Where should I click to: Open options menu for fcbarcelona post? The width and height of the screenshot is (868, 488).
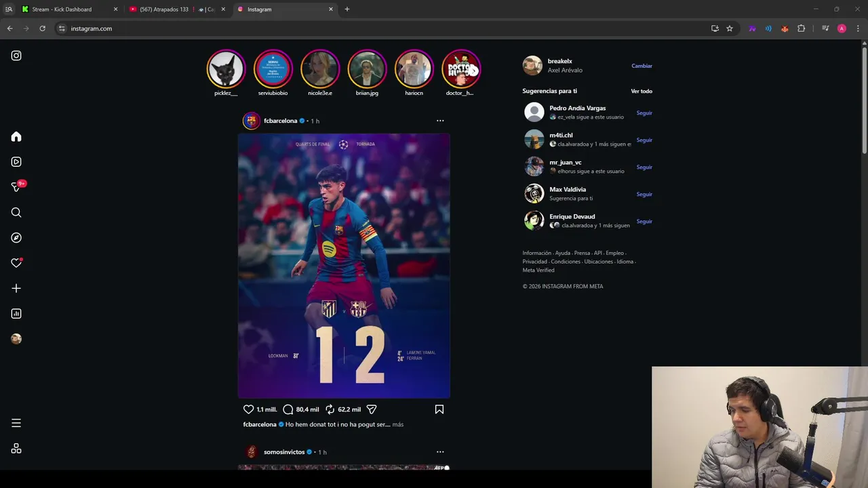point(440,121)
